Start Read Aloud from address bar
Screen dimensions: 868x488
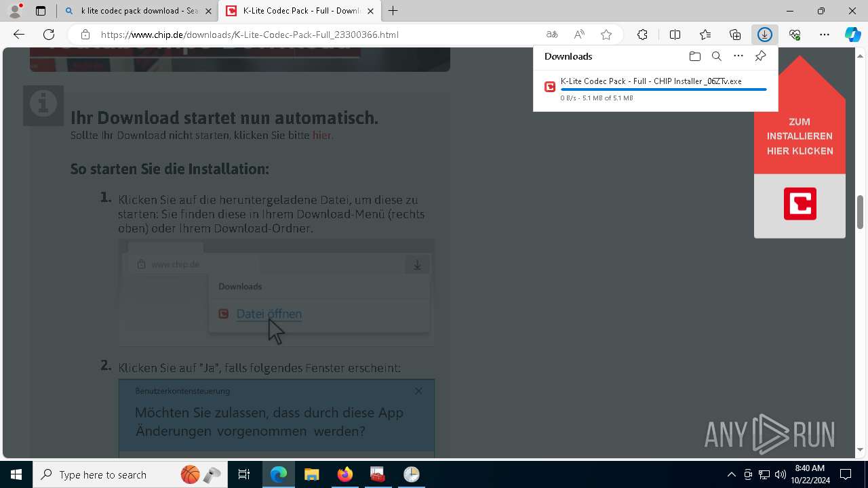coord(579,35)
